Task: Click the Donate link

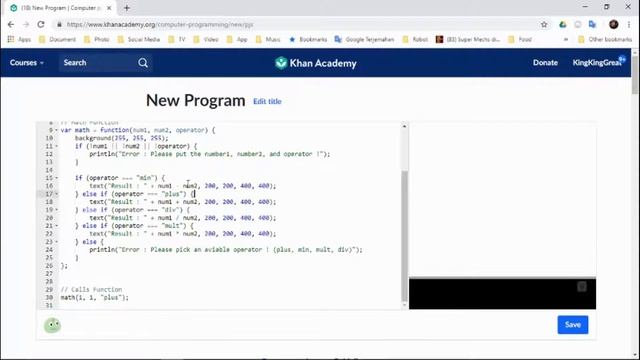Action: tap(545, 62)
